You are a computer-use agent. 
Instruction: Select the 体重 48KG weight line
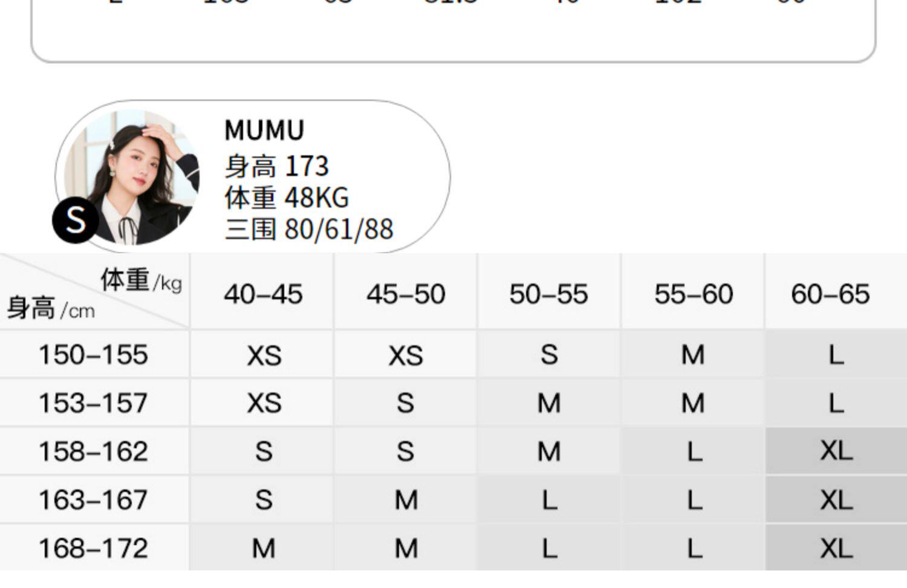coord(287,198)
